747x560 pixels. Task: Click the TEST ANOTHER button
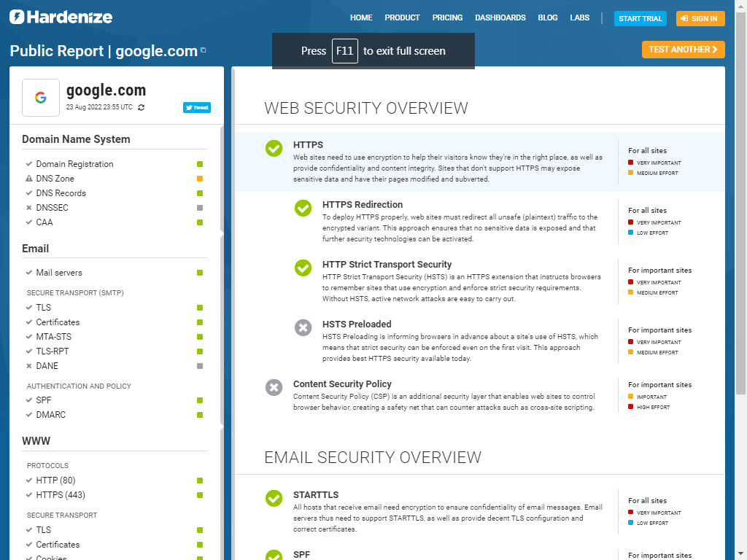point(683,50)
